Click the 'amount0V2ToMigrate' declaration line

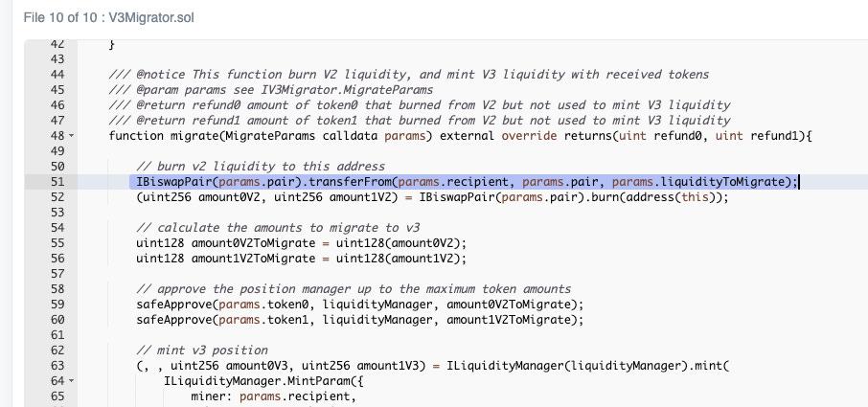click(x=301, y=243)
